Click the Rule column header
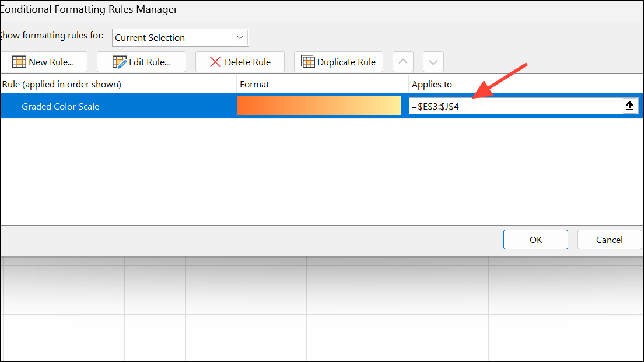This screenshot has height=362, width=644. click(58, 84)
